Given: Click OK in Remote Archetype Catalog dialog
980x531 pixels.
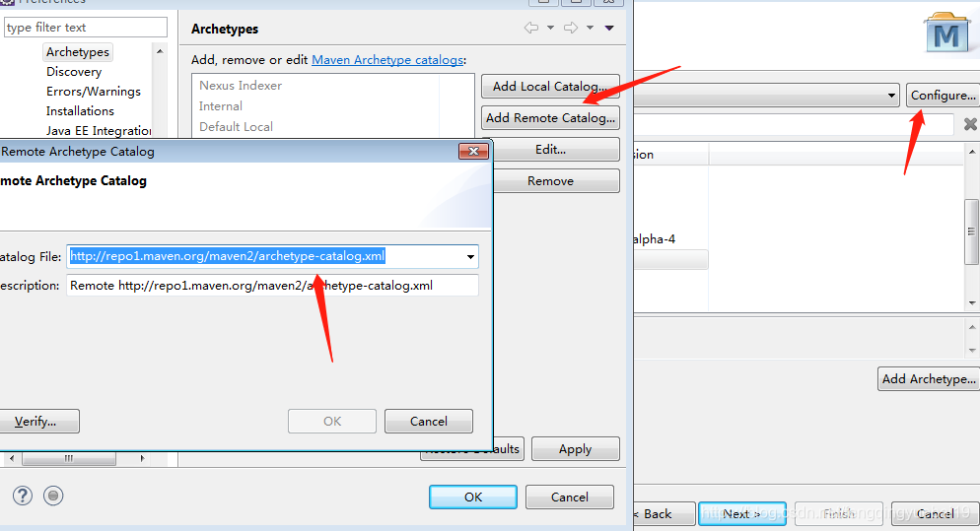Looking at the screenshot, I should click(x=332, y=421).
